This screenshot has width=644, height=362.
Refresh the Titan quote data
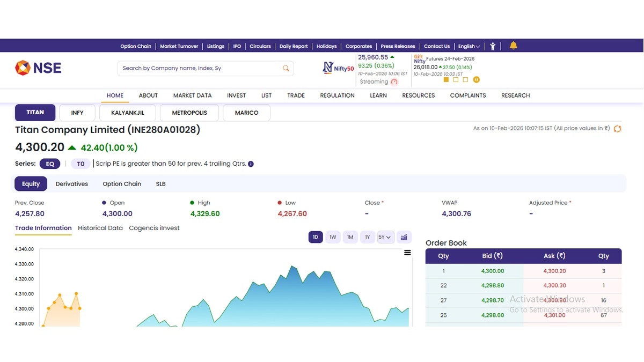(617, 129)
